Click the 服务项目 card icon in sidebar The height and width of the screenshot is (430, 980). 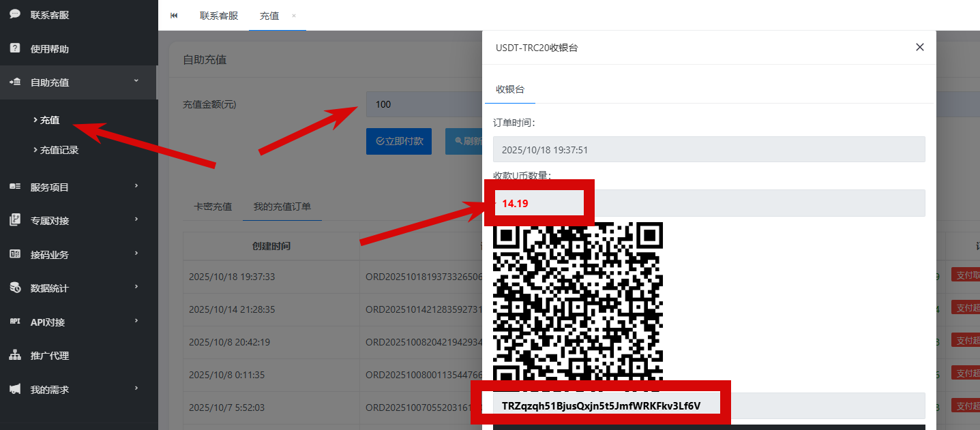(15, 187)
